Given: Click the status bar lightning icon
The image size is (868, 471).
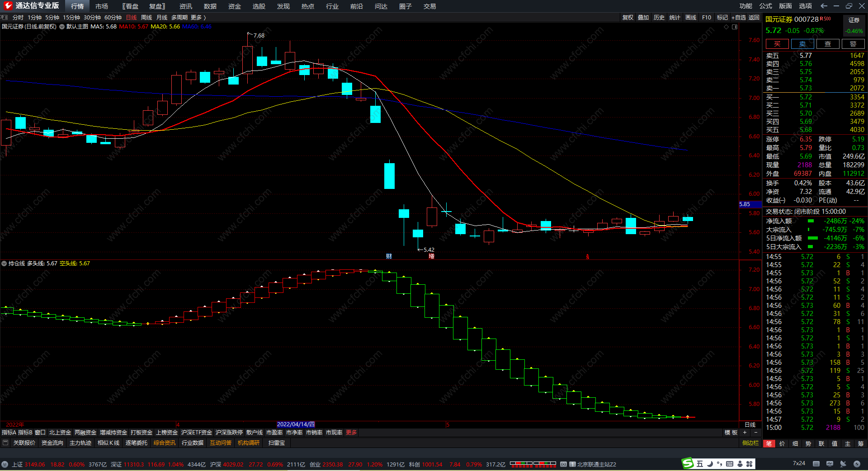Looking at the screenshot, I should coord(857,464).
